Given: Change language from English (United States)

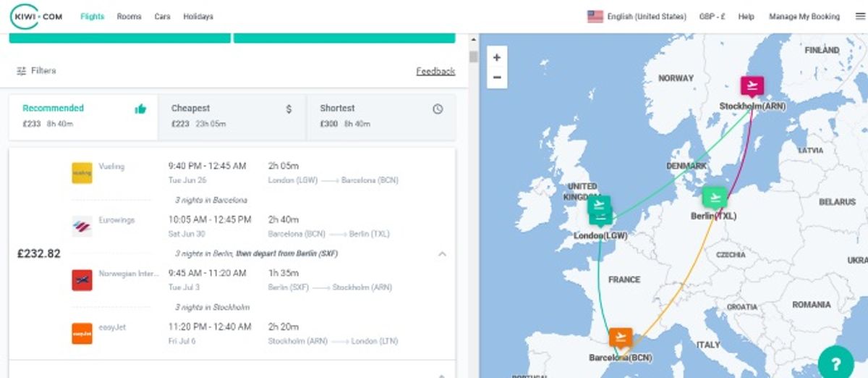Looking at the screenshot, I should (647, 17).
